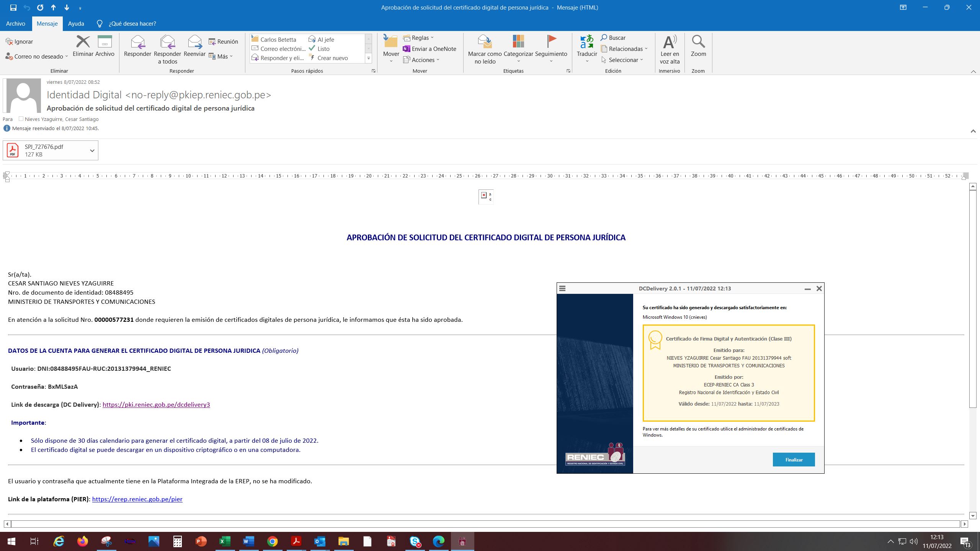Click the Undo arrow in title bar
This screenshot has width=980, height=551.
point(27,8)
